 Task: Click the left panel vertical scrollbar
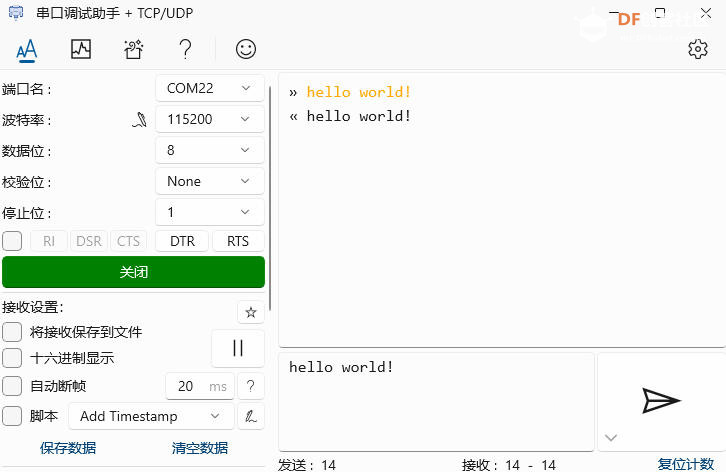[270, 199]
